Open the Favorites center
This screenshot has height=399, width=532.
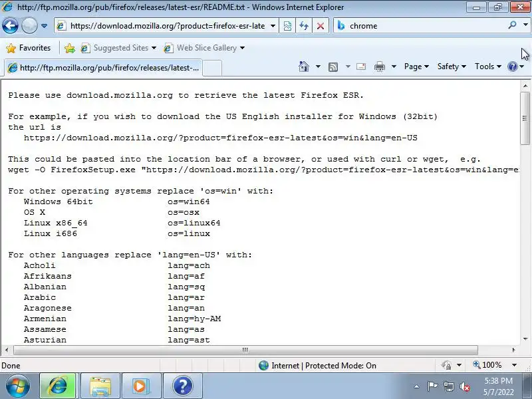click(29, 48)
